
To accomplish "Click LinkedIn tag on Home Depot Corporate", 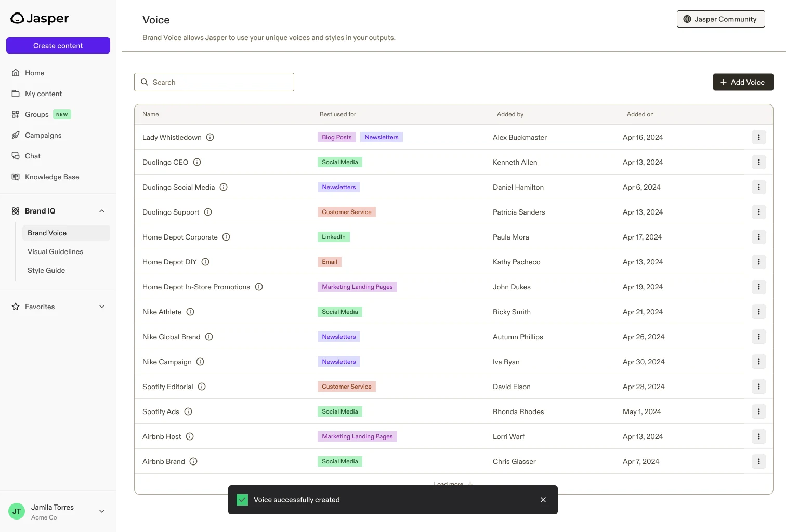I will pos(334,237).
